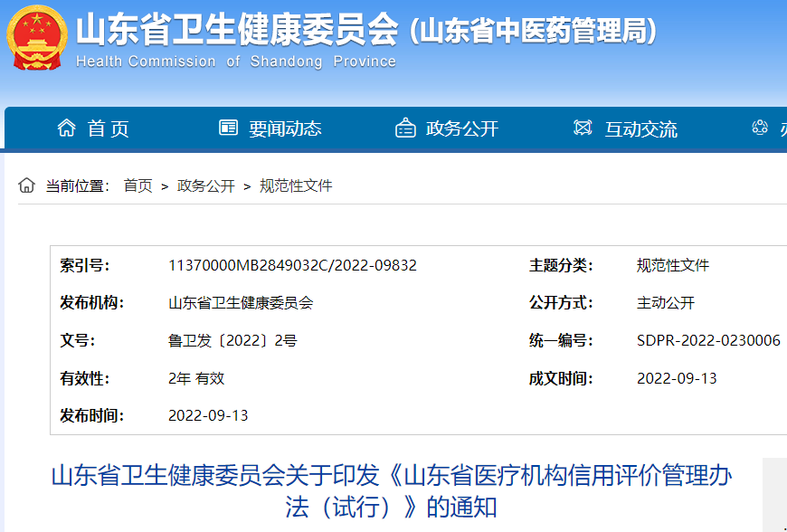Click the briefcase icon beside 政务公开
The image size is (787, 532).
pyautogui.click(x=405, y=128)
